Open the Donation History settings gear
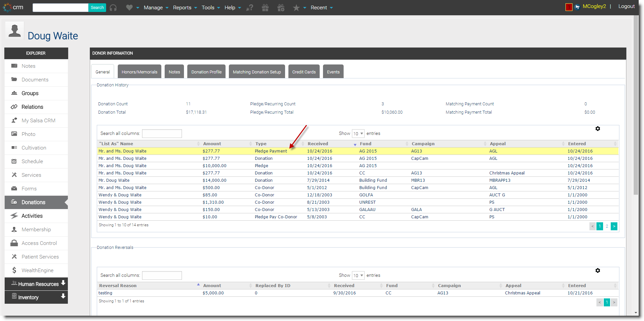 [598, 129]
